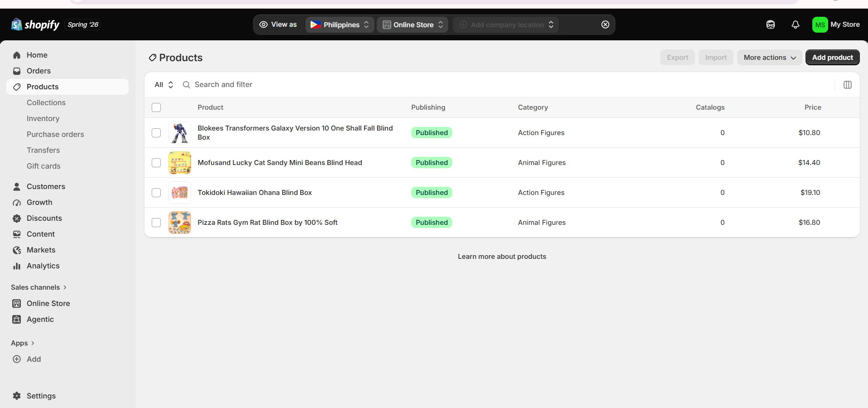Open Learn more about products link

click(x=502, y=257)
